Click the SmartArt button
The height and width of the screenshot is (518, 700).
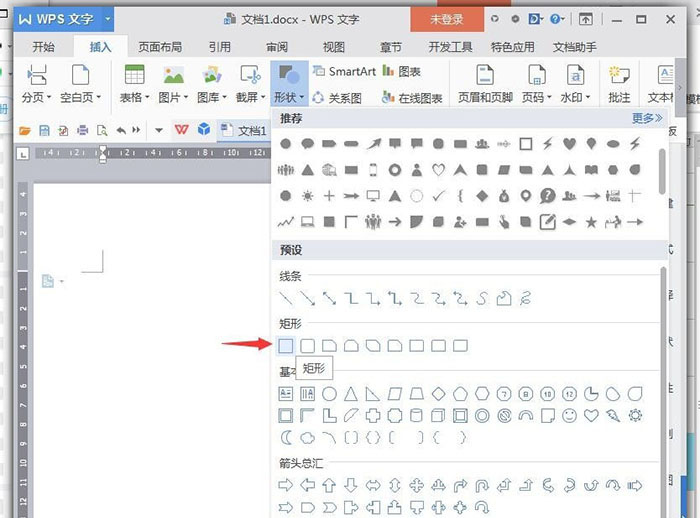coord(344,71)
